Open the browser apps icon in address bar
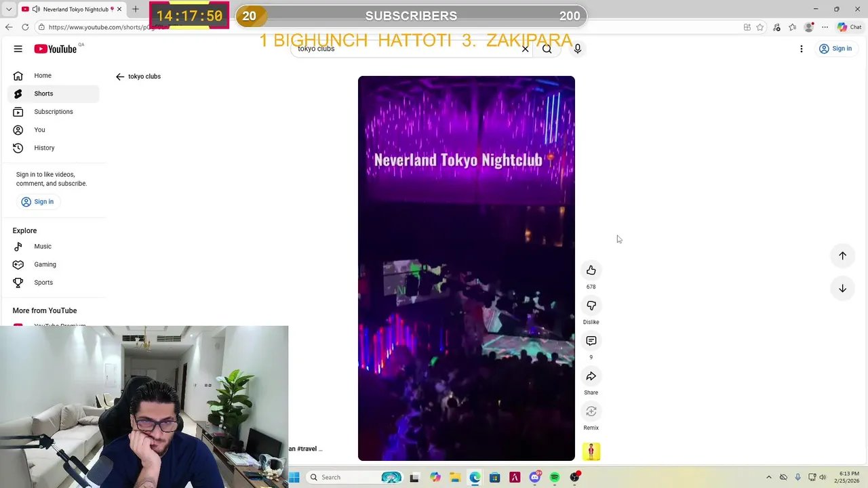Viewport: 868px width, 488px height. click(747, 27)
